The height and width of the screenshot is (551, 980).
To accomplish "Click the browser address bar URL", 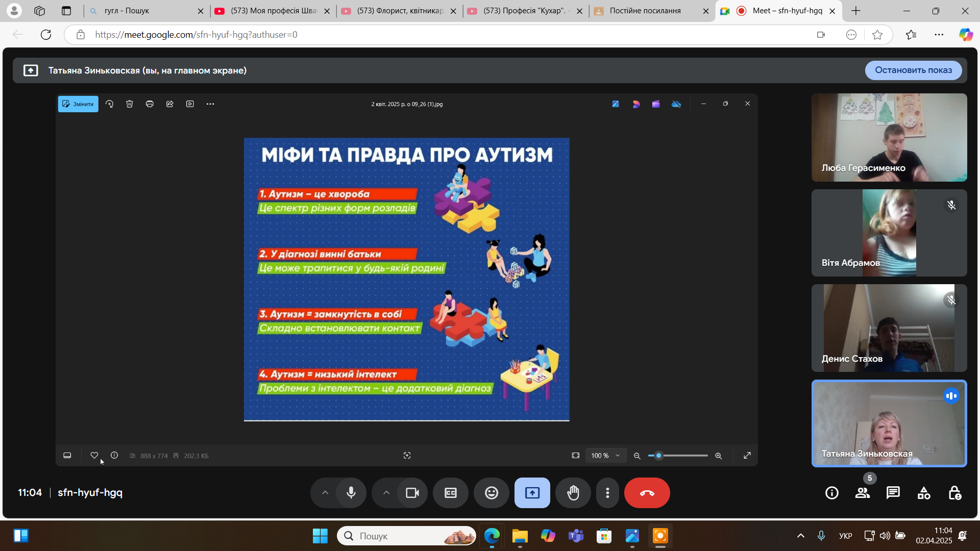I will 196,35.
